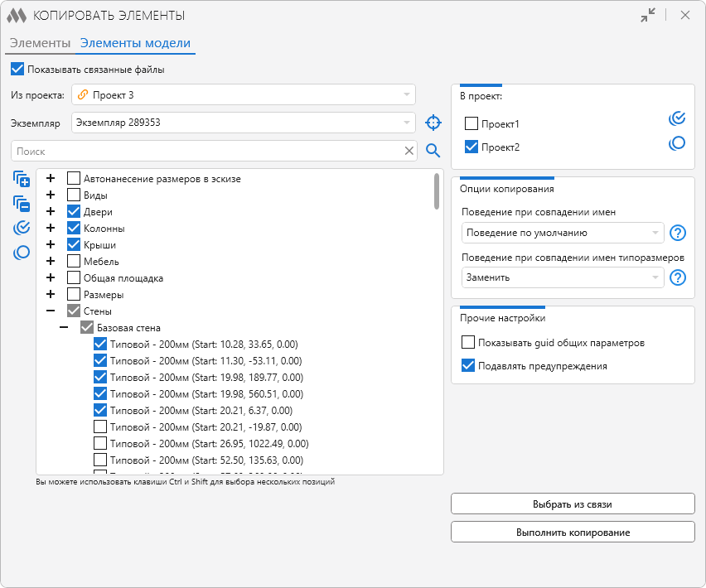Select all target projects check icon
The height and width of the screenshot is (588, 706).
(677, 118)
